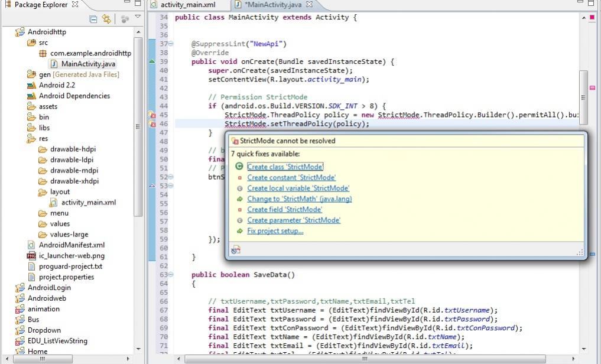Screen dimensions: 601x364
Task: Click Create parameter 'StrictMode' quick fix
Action: coord(294,220)
